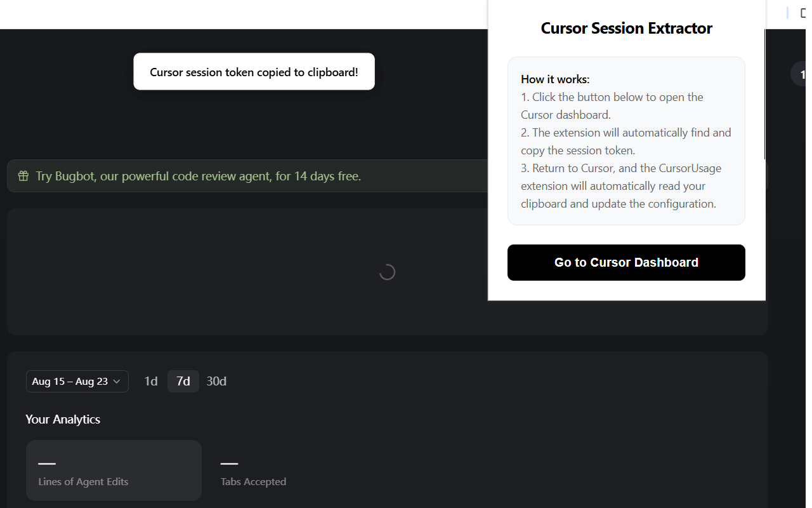Click the token copied to clipboard notification

254,72
